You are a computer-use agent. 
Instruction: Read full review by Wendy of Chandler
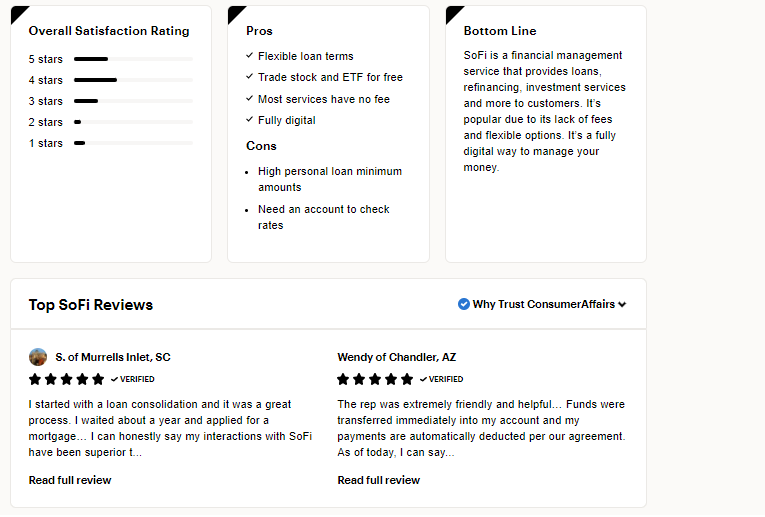point(379,480)
